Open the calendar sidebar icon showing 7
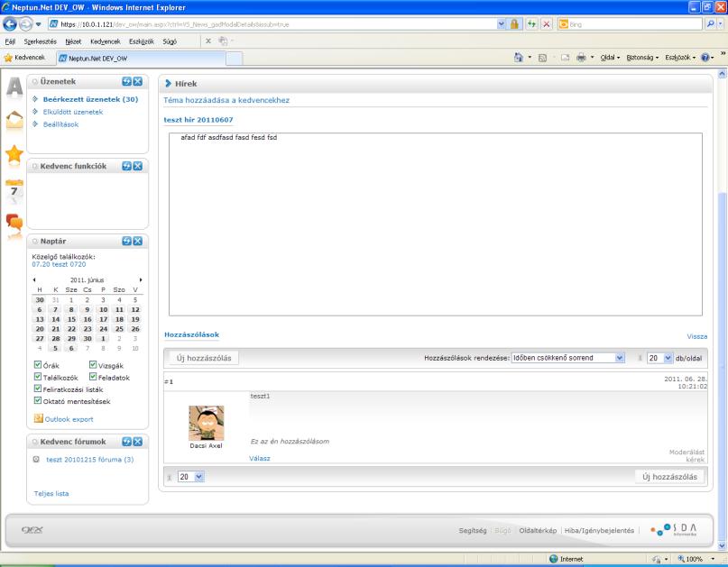Screen dimensions: 728x567 [14, 190]
